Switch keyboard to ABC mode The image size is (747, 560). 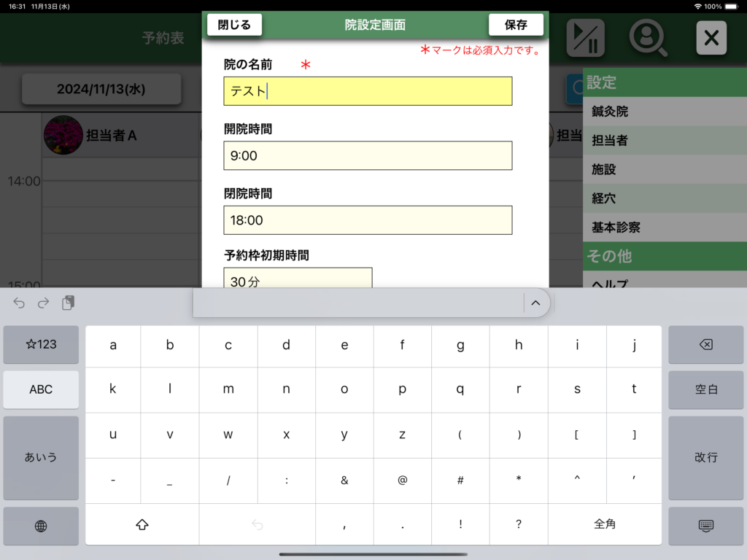coord(41,389)
